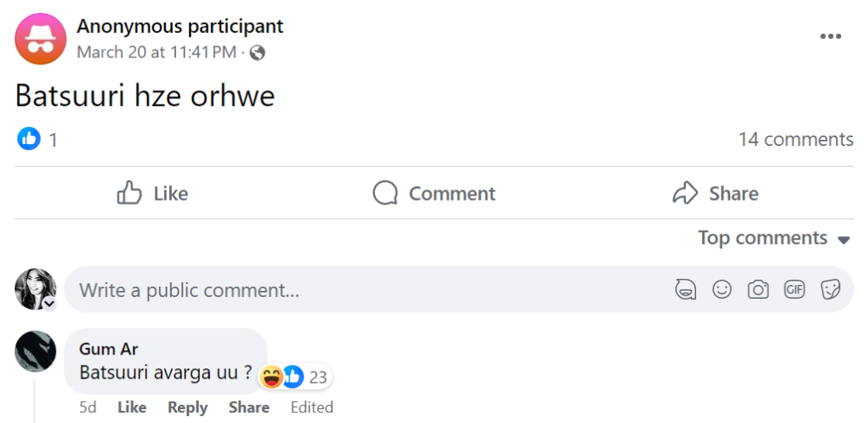The height and width of the screenshot is (423, 868).
Task: View reactions on Gum Ar's comment
Action: tap(295, 377)
